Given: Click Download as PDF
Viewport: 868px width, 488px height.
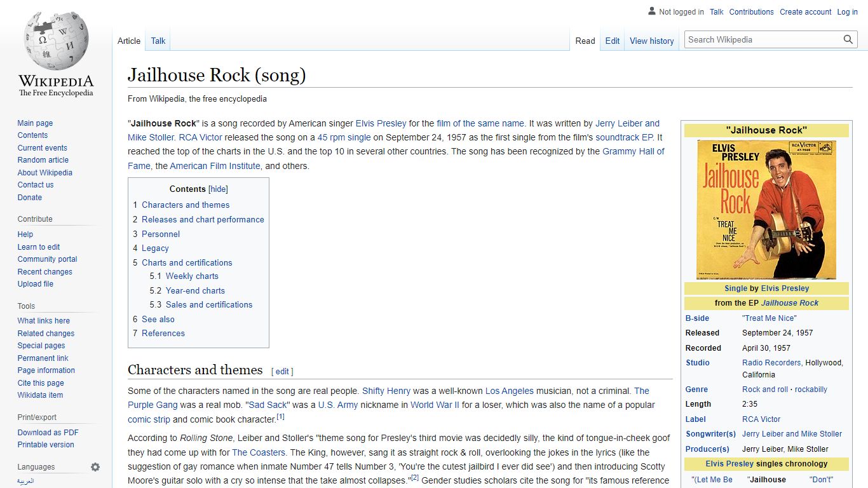Looking at the screenshot, I should point(48,433).
